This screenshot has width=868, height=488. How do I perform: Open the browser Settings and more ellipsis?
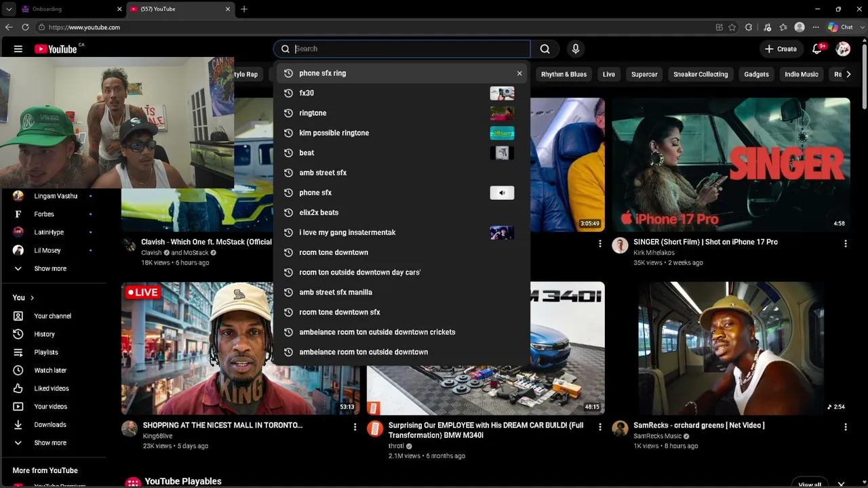(x=816, y=27)
